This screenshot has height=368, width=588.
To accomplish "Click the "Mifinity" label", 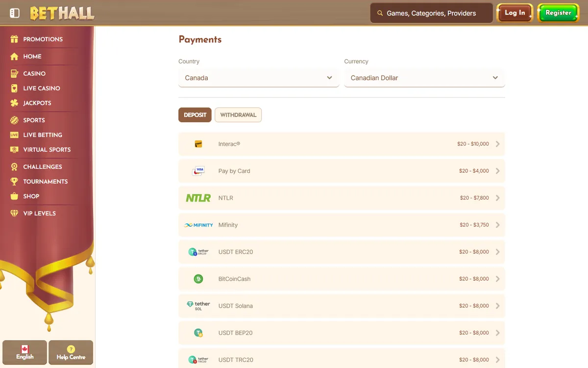I will click(x=228, y=225).
